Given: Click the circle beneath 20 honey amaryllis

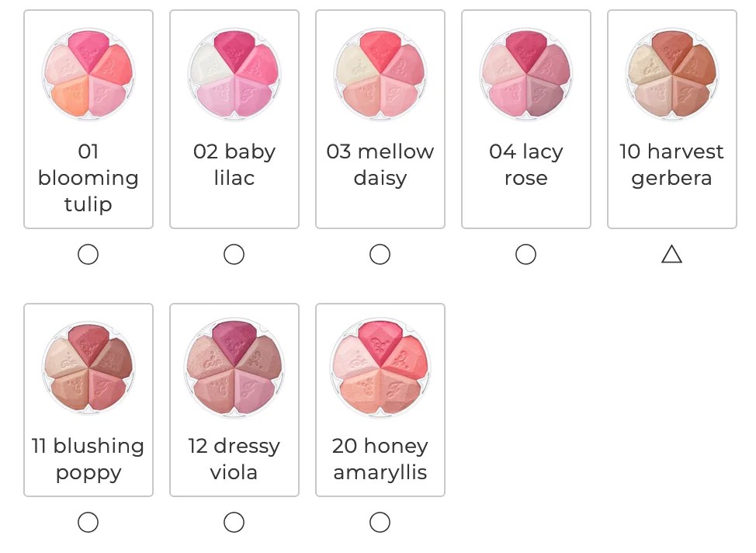Looking at the screenshot, I should coord(380,523).
